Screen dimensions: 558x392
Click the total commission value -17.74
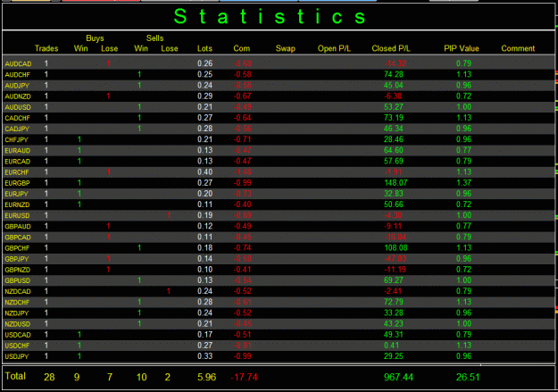click(x=244, y=377)
